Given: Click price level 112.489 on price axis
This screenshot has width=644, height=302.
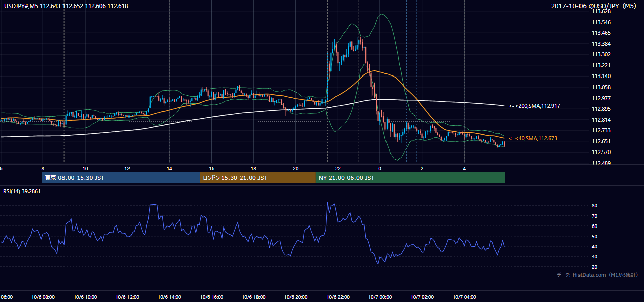Looking at the screenshot, I should pos(601,163).
